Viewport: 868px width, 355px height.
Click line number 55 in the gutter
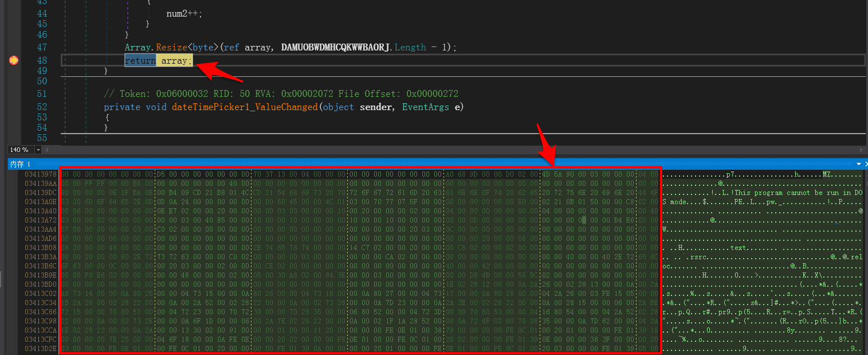click(x=41, y=138)
